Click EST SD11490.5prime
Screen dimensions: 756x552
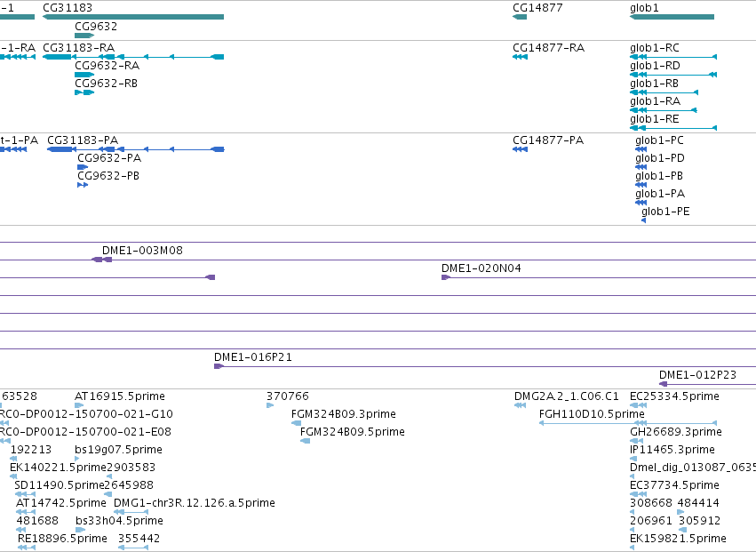[x=60, y=485]
